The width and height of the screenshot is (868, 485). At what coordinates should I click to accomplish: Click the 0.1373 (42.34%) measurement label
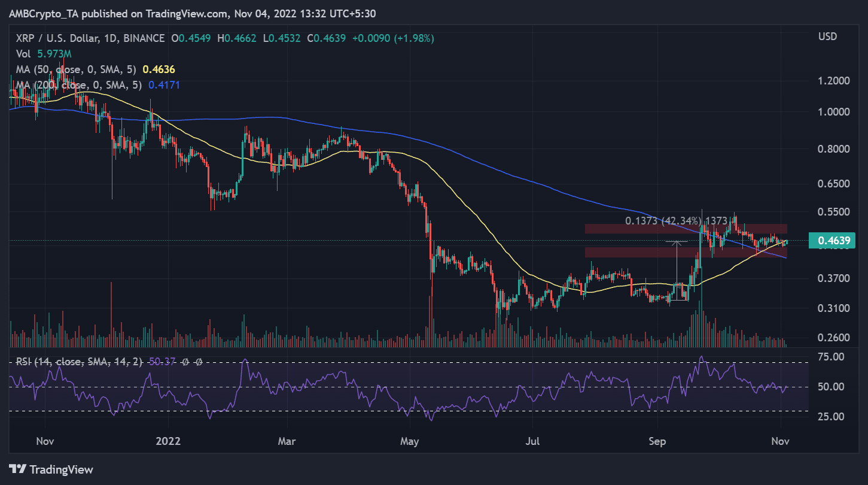pos(663,221)
